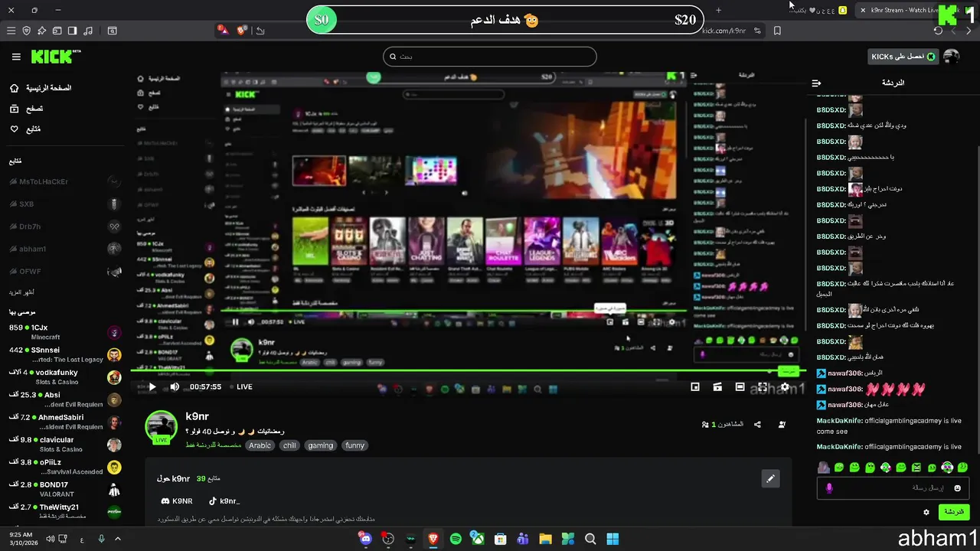The width and height of the screenshot is (980, 551).
Task: Open Windows Start menu
Action: coord(612,539)
